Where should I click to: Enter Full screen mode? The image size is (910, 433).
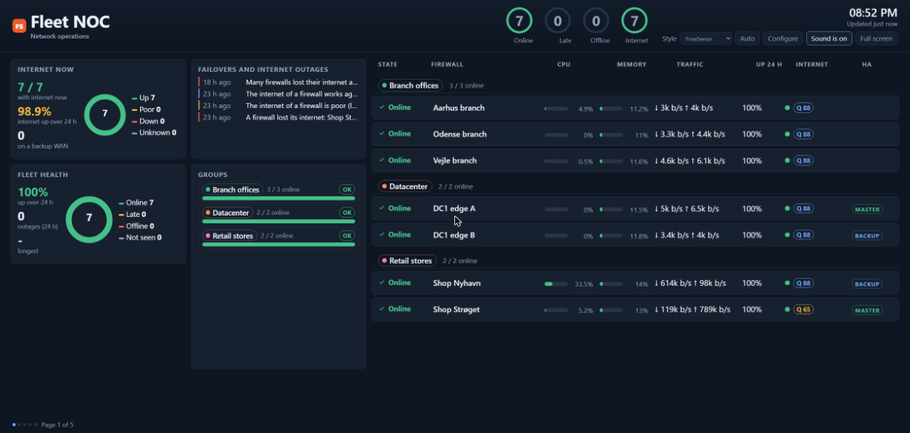click(x=876, y=39)
